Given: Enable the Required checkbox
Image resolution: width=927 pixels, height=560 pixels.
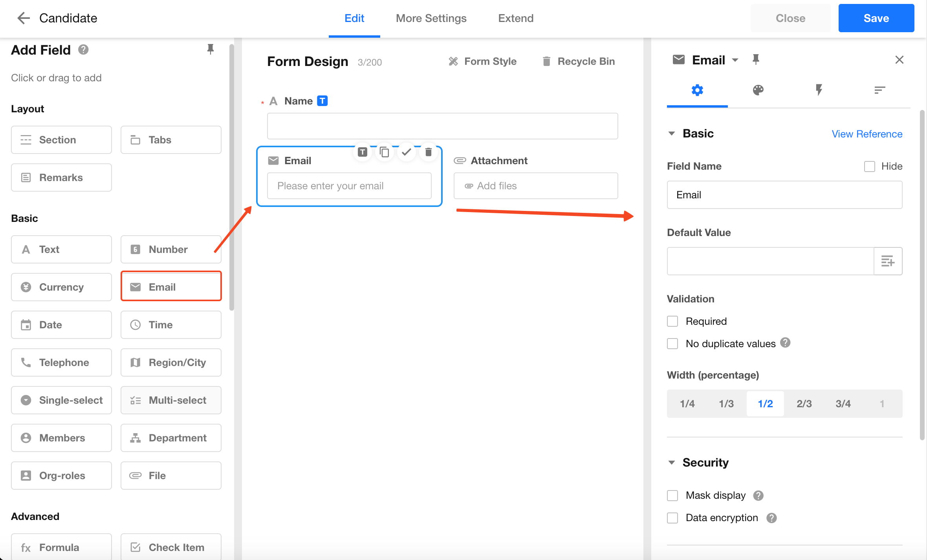Looking at the screenshot, I should tap(672, 321).
